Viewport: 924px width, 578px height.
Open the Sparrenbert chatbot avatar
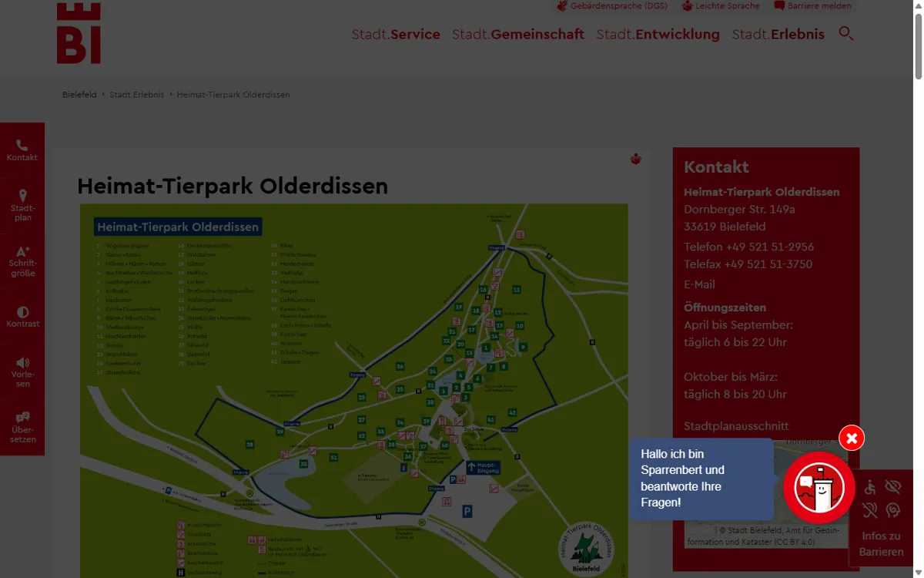[x=819, y=488]
